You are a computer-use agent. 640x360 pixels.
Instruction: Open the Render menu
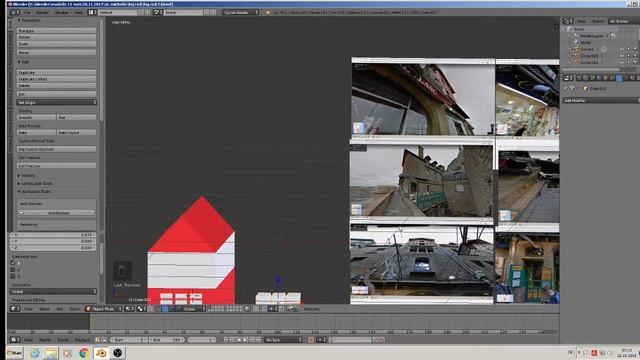(42, 13)
